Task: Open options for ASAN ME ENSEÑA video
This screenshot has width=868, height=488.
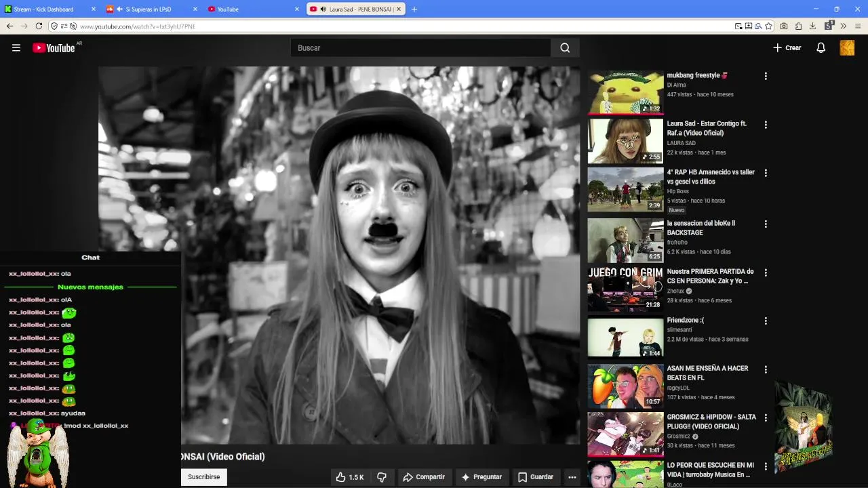Action: [x=766, y=369]
